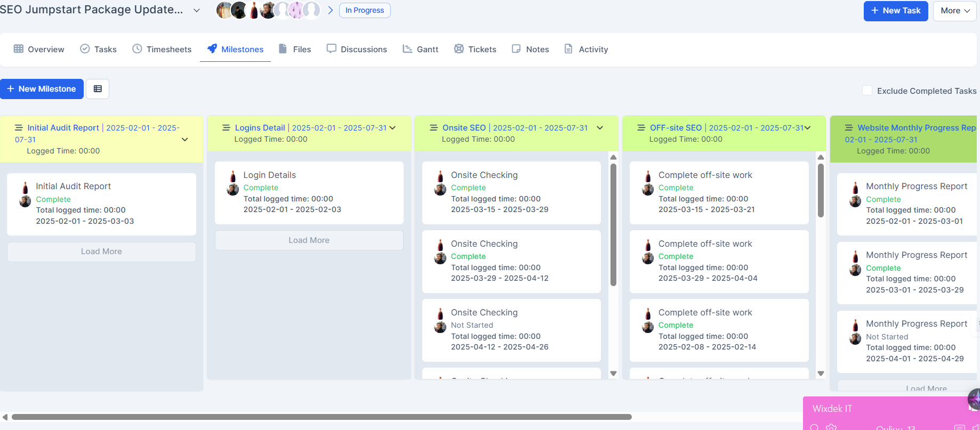
Task: Expand the Logins Detail milestone chevron
Action: pyautogui.click(x=393, y=128)
